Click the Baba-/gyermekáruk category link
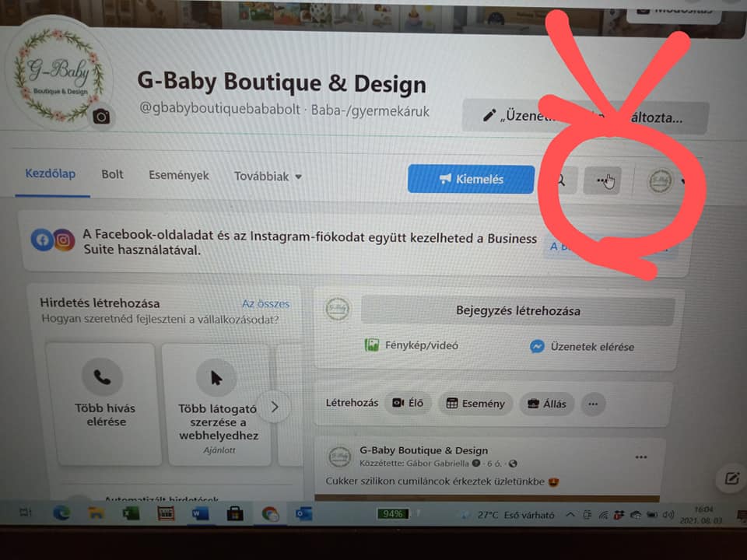 (370, 111)
